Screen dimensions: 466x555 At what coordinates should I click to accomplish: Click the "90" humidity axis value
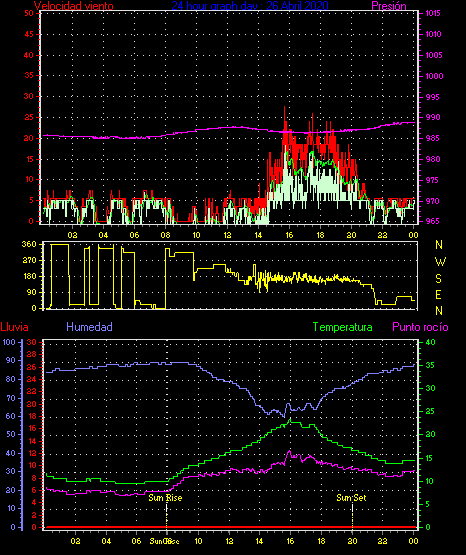pos(11,360)
